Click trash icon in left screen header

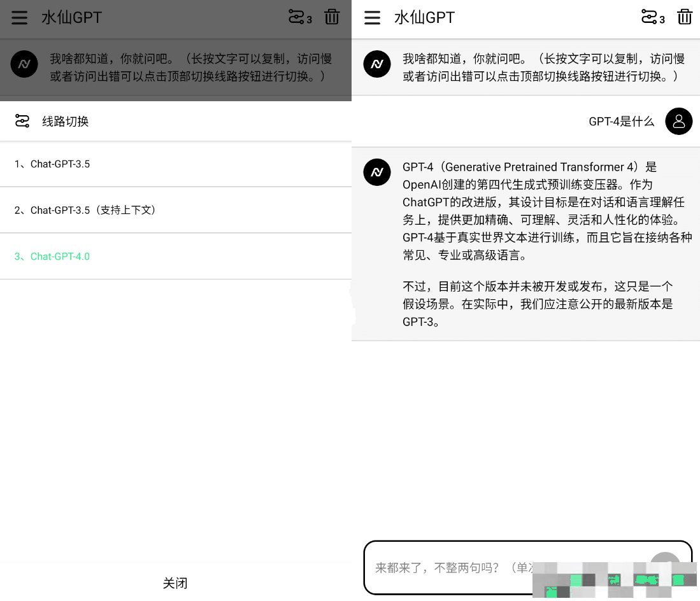click(332, 17)
